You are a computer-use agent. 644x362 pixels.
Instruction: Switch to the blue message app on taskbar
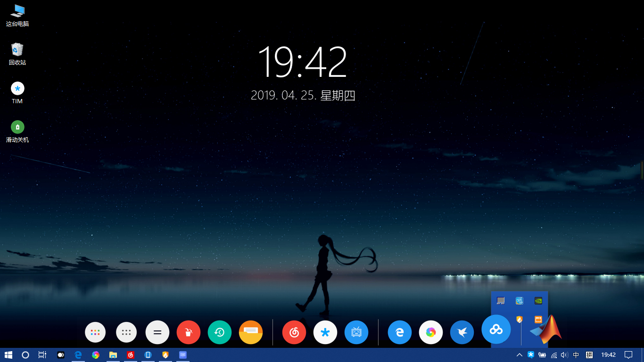[x=183, y=355]
